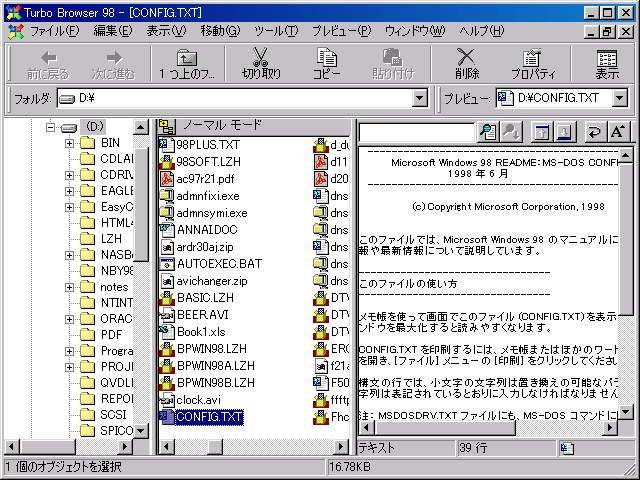Open the ヘルプ(H) menu
Viewport: 640px width, 480px height.
[482, 31]
